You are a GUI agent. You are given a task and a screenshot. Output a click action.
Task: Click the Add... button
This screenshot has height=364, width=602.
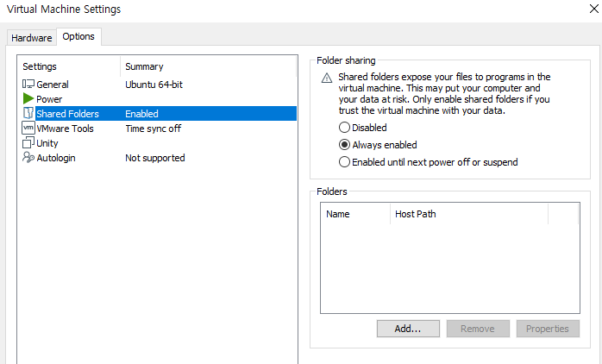[408, 329]
